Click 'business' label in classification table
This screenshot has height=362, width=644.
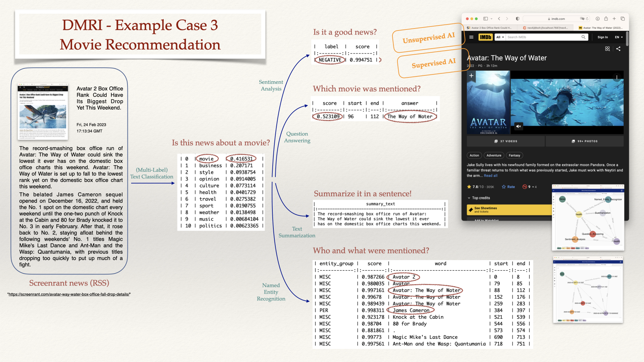pyautogui.click(x=210, y=166)
